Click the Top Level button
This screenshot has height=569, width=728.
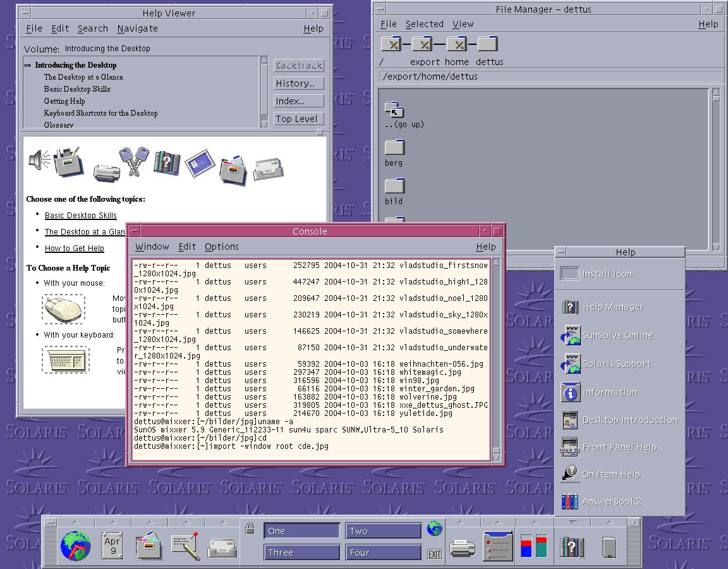pos(298,119)
